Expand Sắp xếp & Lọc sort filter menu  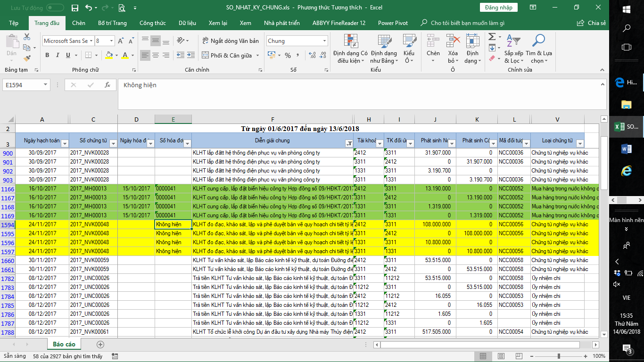pyautogui.click(x=513, y=49)
